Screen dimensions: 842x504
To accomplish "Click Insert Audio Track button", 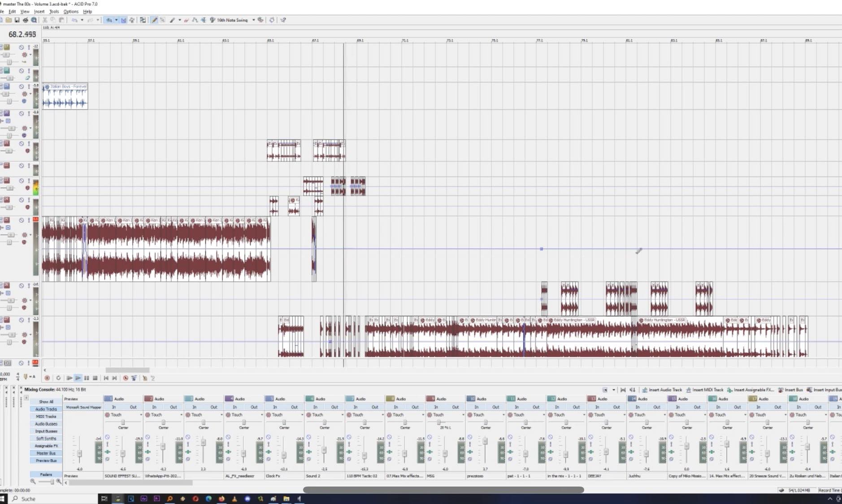I will click(x=662, y=390).
